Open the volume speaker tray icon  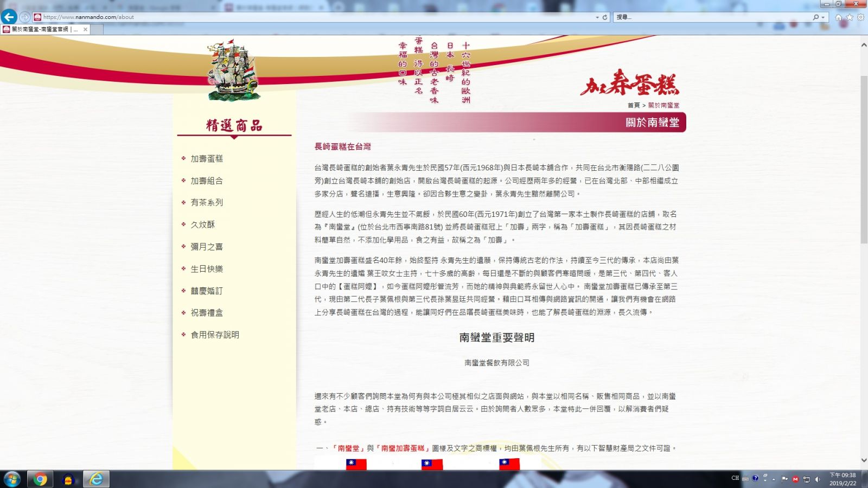click(818, 479)
